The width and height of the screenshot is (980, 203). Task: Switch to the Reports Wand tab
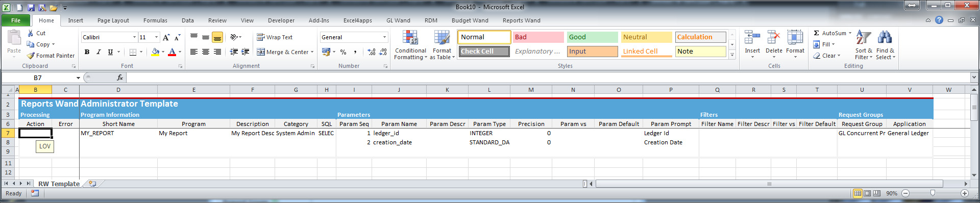point(521,20)
